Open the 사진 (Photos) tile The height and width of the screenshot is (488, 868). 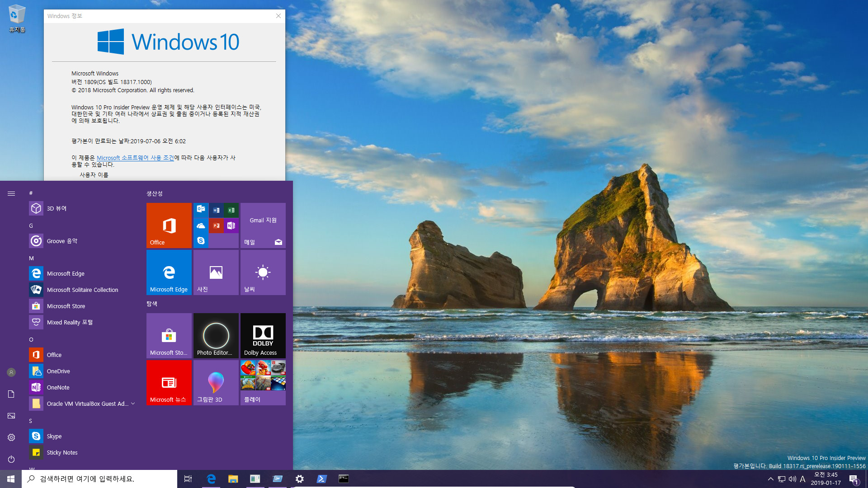pos(216,272)
